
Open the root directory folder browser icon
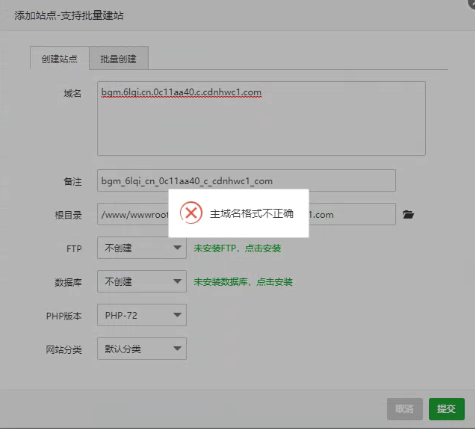pos(408,214)
